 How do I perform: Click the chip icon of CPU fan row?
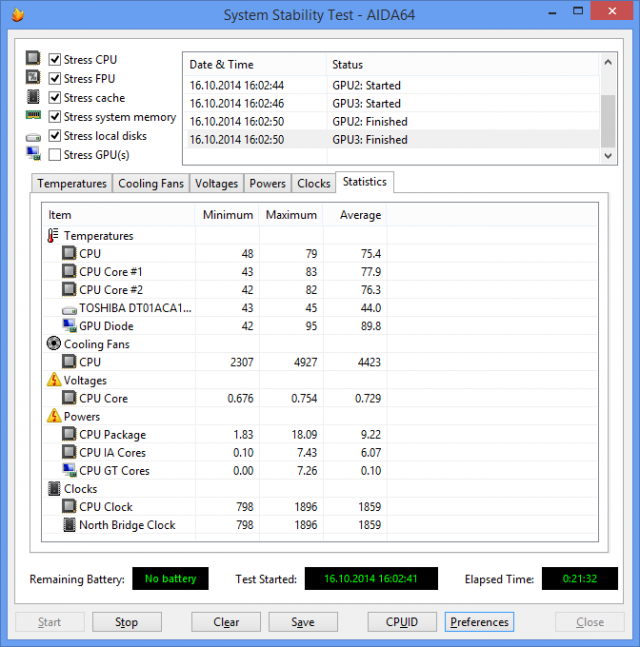point(69,361)
